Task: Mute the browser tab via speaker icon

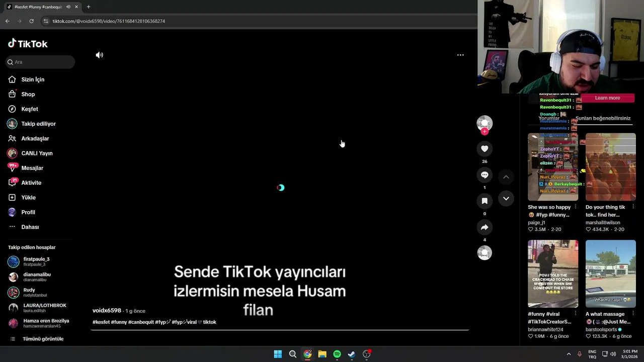Action: 68,7
